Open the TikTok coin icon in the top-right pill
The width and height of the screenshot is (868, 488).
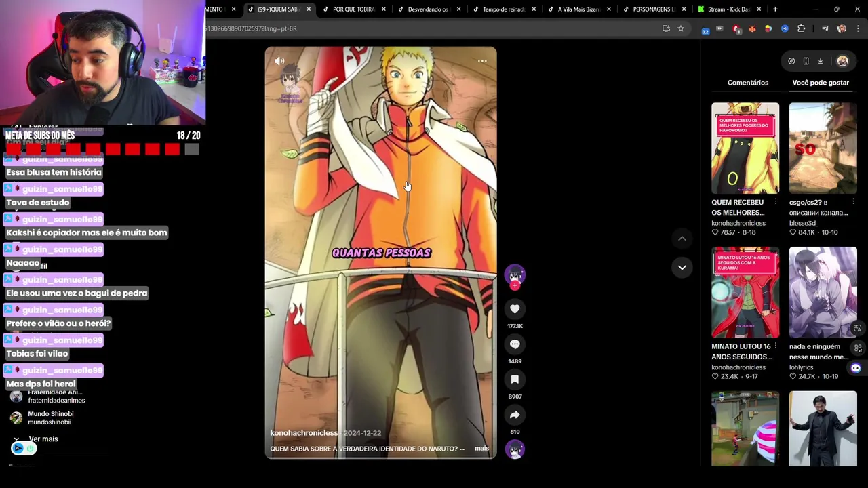791,61
